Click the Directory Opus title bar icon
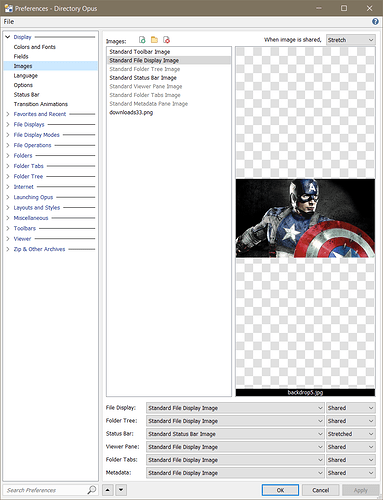This screenshot has width=383, height=500. click(x=8, y=8)
